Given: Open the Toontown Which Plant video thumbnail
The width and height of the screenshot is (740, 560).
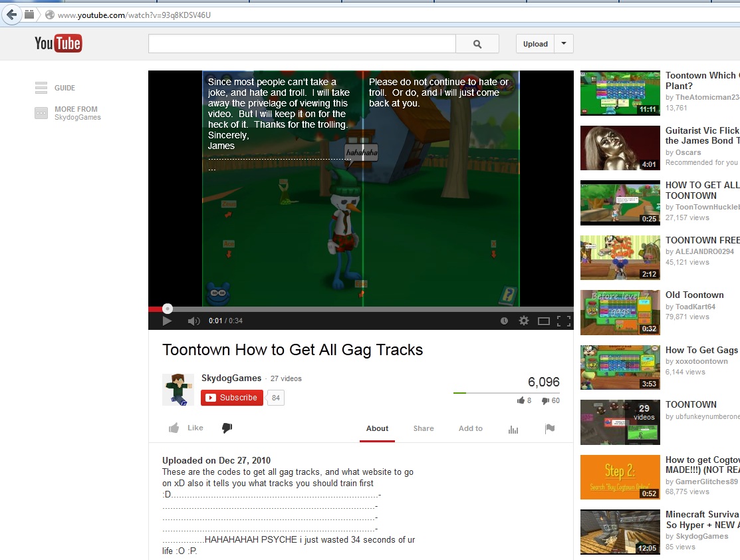Looking at the screenshot, I should pyautogui.click(x=620, y=93).
